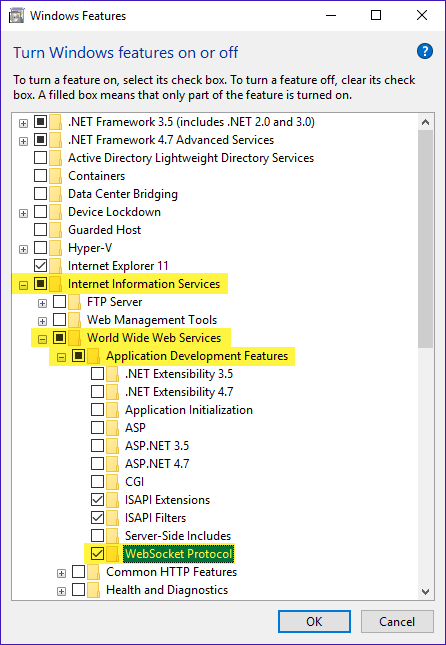Click the folder icon beside Web Management Tools
446x645 pixels.
pyautogui.click(x=74, y=320)
